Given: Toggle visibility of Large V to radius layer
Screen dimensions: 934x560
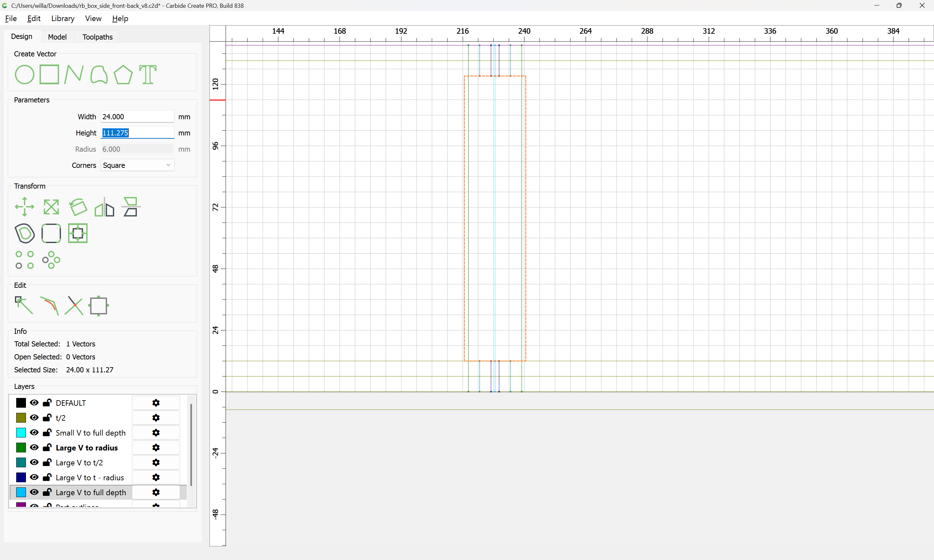Looking at the screenshot, I should [x=34, y=447].
